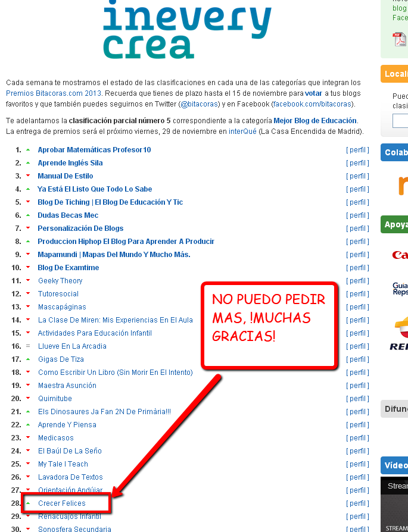Image resolution: width=408 pixels, height=532 pixels.
Task: Click the sidebar search input field
Action: point(400,121)
